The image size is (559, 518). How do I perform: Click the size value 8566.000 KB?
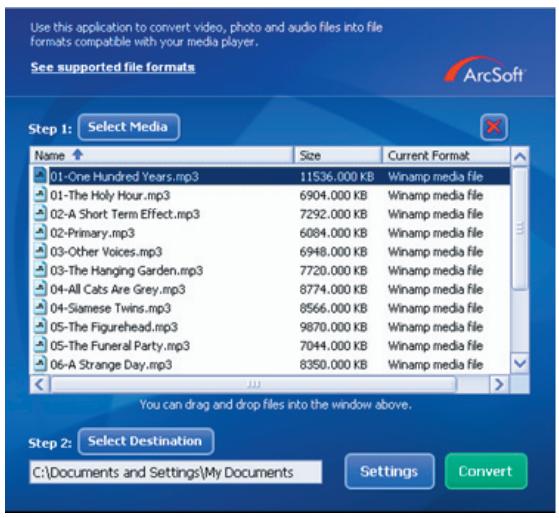(333, 308)
